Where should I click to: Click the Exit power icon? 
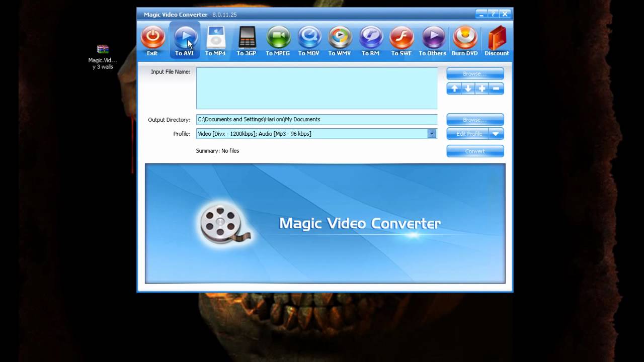coord(152,40)
